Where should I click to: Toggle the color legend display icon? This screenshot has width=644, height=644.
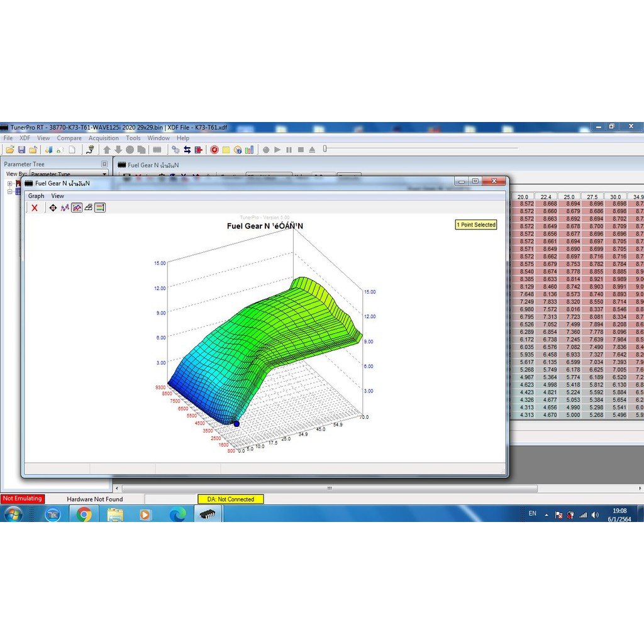[x=100, y=208]
